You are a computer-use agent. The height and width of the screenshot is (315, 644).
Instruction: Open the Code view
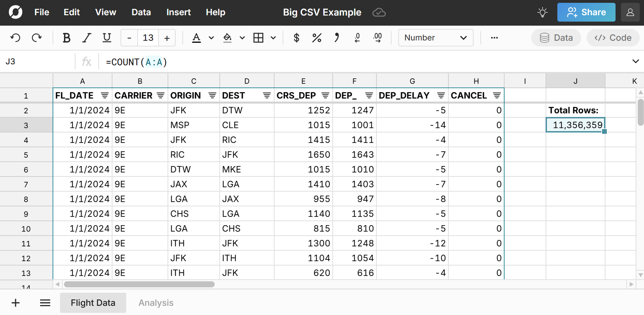(613, 38)
